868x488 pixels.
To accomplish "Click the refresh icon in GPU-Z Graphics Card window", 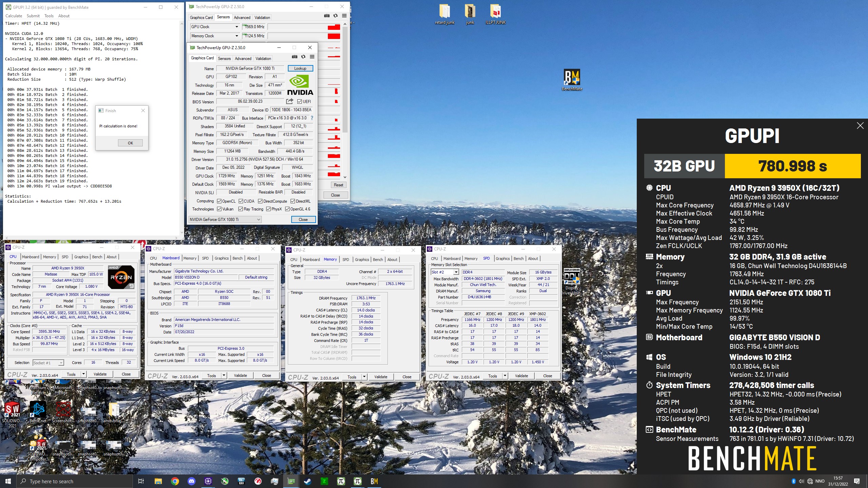I will click(x=303, y=57).
